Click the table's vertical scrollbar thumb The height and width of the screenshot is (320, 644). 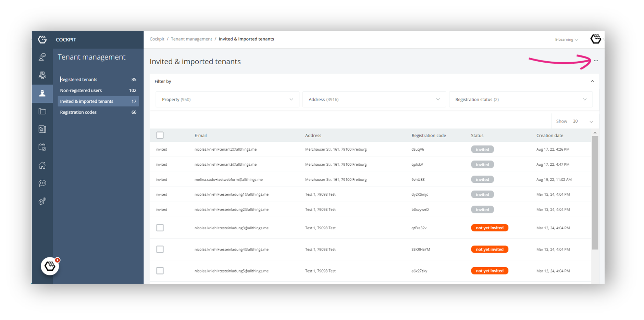tap(595, 193)
